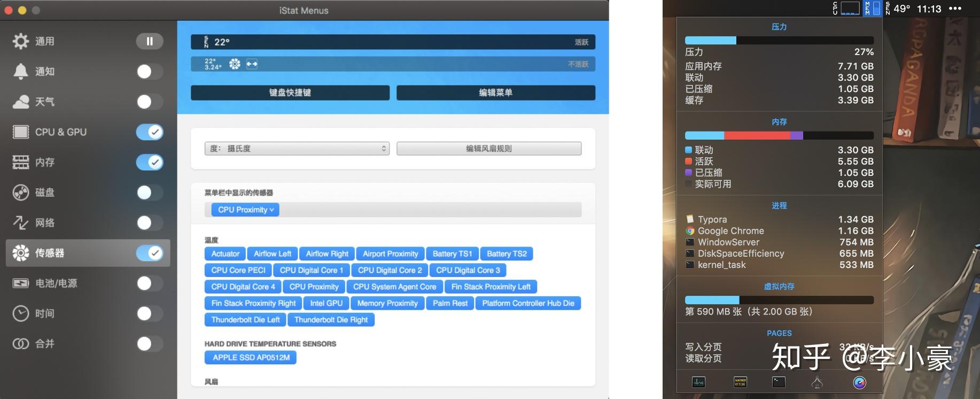
Task: Enable the Combined toggle
Action: [x=150, y=343]
